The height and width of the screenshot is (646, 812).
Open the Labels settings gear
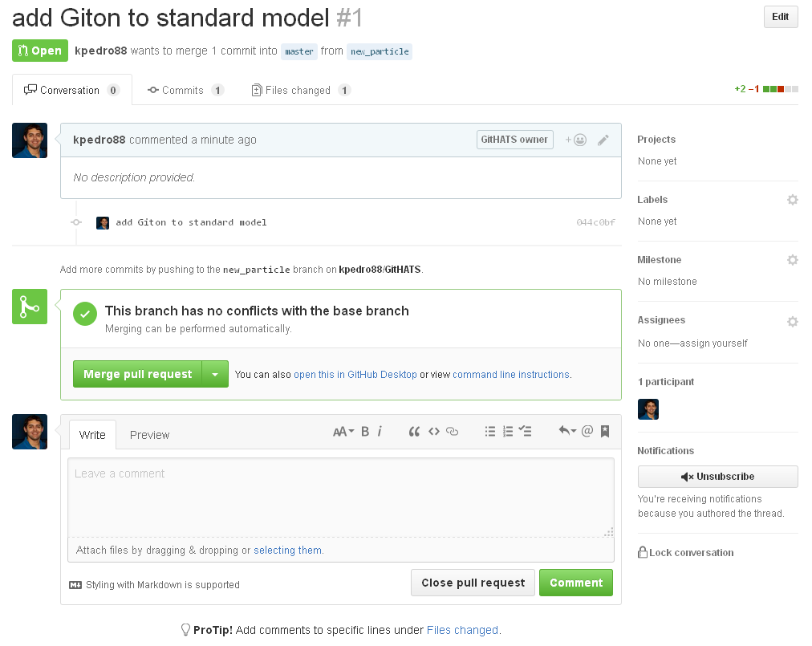(792, 199)
